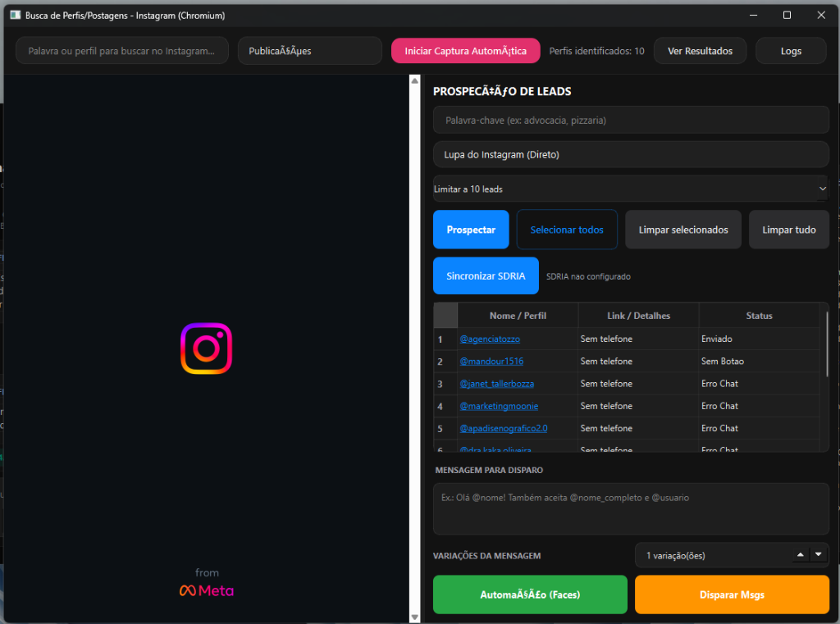The width and height of the screenshot is (840, 624).
Task: Click Erro Chat status for @marketingmoonie
Action: pos(759,406)
